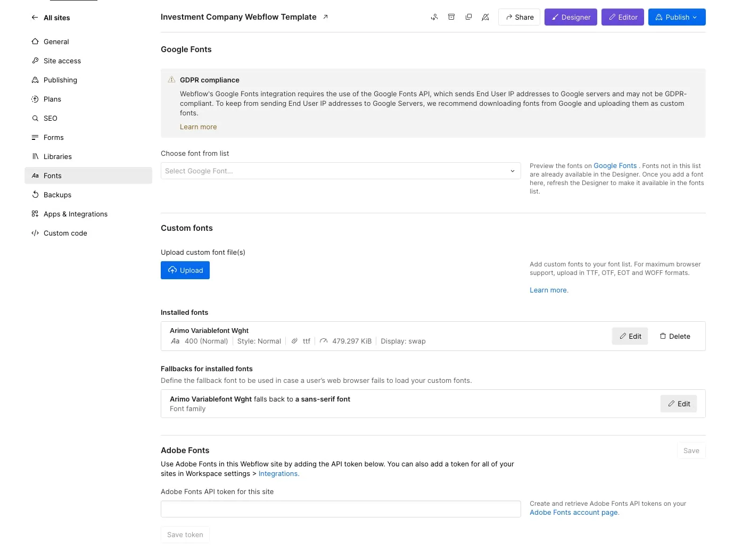
Task: Click the General home icon in sidebar
Action: [35, 41]
